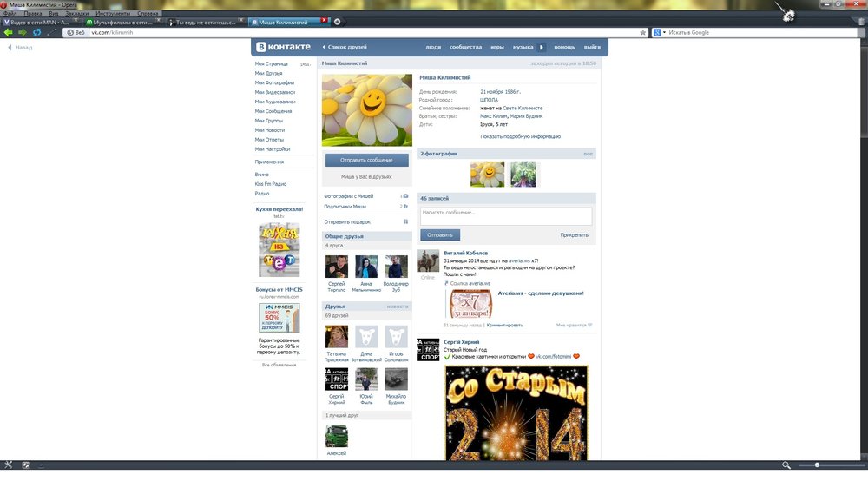Bookmark page using the address bar star
Viewport: 868px width, 488px height.
[642, 32]
